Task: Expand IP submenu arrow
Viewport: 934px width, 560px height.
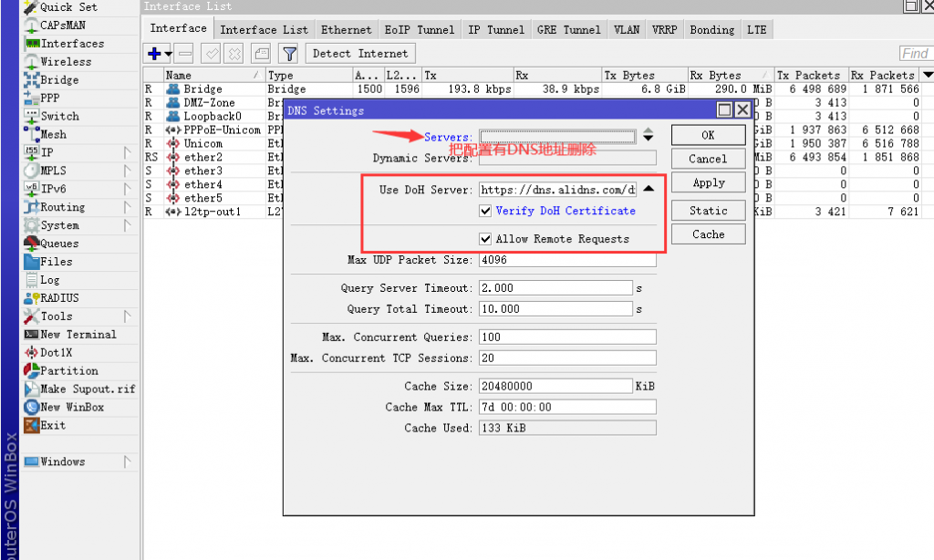Action: click(x=127, y=152)
